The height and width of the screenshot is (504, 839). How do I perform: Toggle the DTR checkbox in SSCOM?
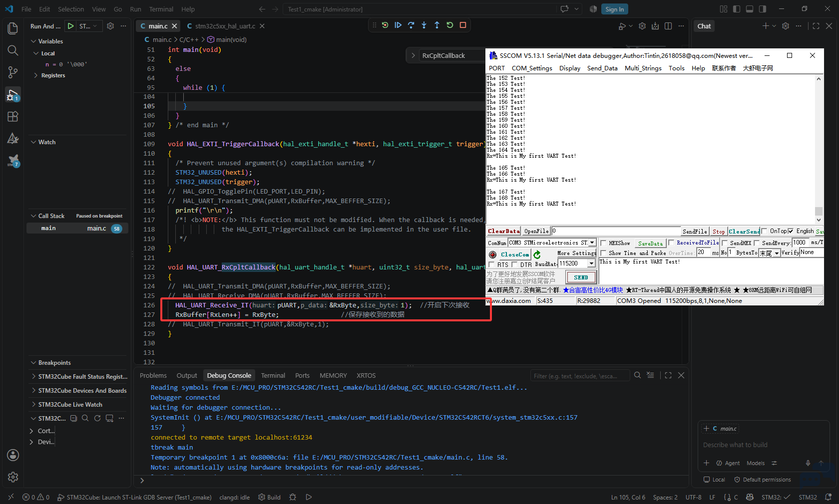click(514, 264)
